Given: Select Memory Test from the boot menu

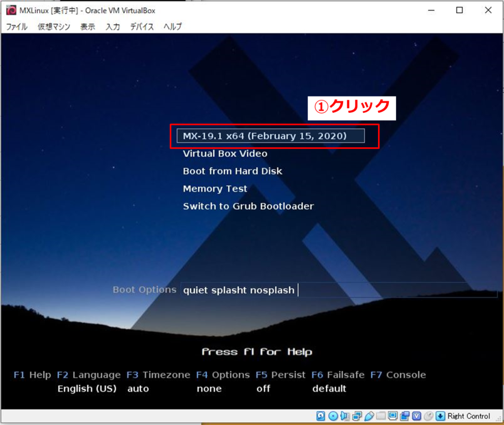Looking at the screenshot, I should pos(215,189).
